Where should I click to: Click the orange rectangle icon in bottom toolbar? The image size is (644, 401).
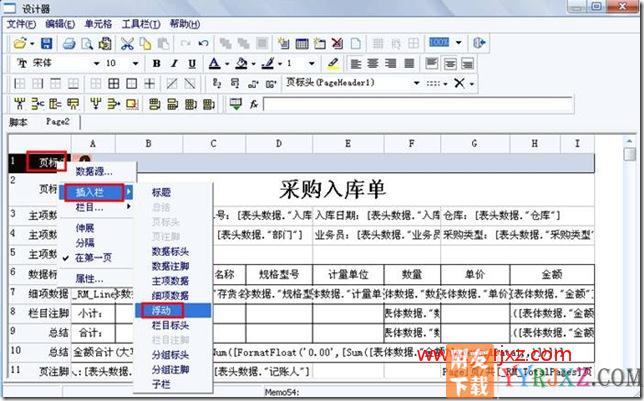point(132,104)
